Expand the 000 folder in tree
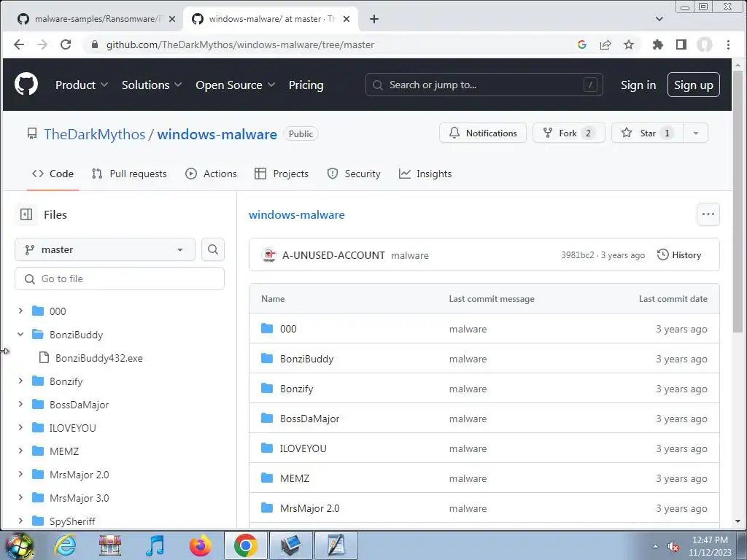The width and height of the screenshot is (747, 560). coord(20,311)
